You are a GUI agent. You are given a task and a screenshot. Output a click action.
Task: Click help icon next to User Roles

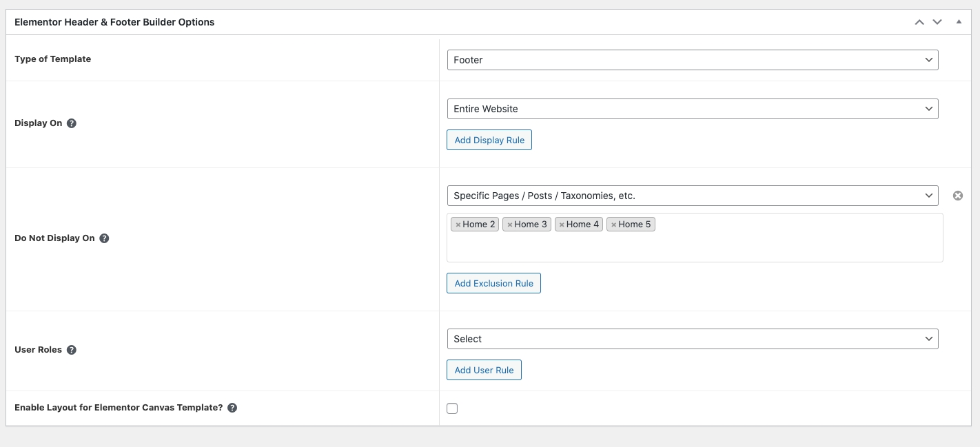coord(72,350)
